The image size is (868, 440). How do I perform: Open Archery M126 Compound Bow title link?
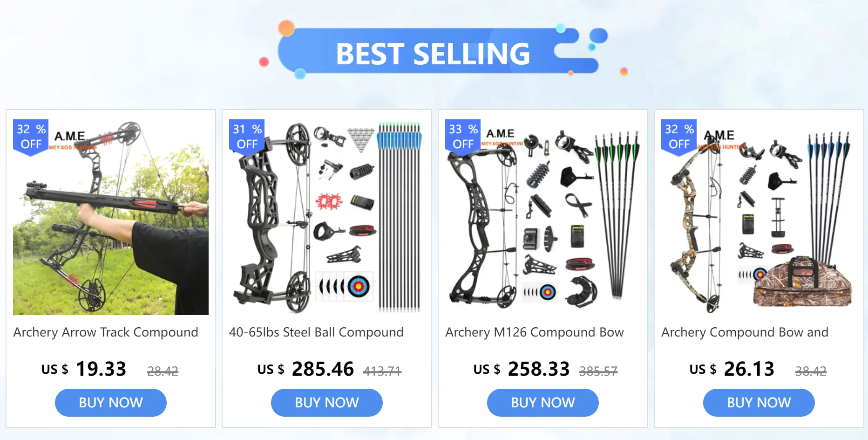(x=535, y=332)
